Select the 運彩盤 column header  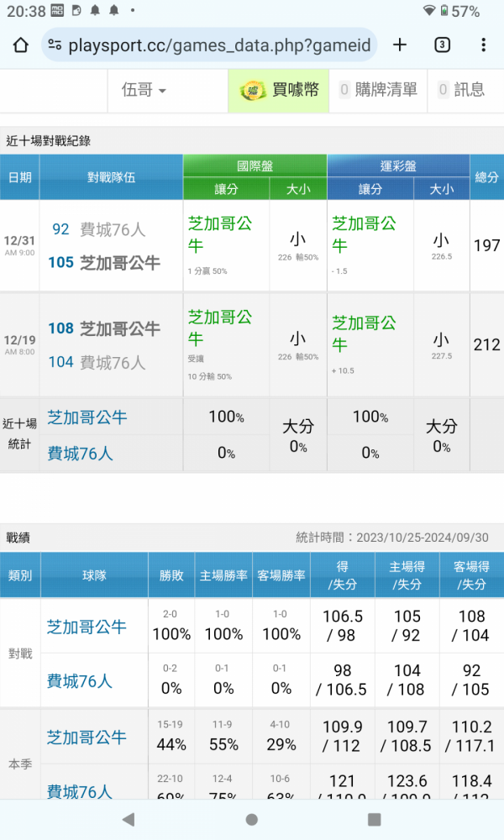point(398,165)
